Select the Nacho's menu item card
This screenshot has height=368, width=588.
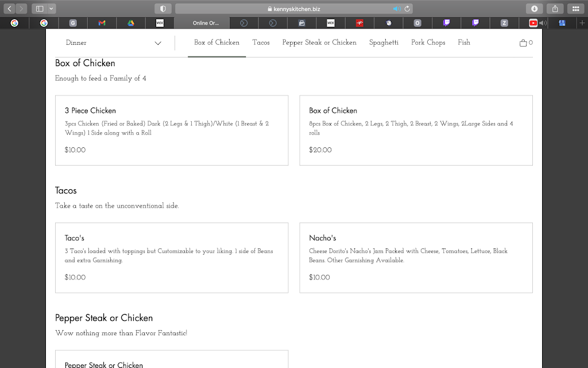(416, 258)
